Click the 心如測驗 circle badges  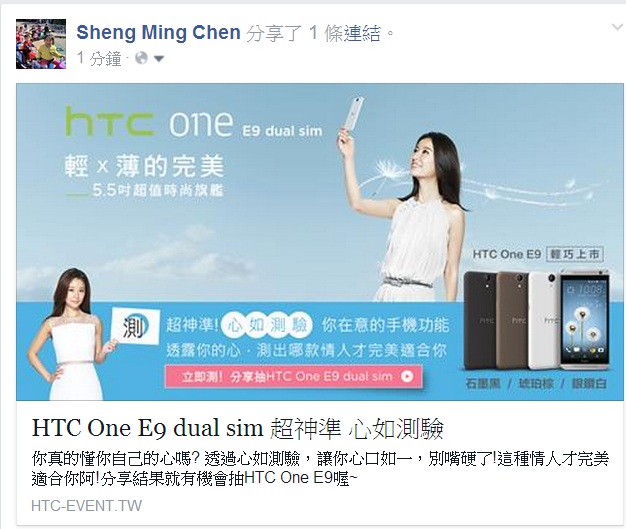267,325
